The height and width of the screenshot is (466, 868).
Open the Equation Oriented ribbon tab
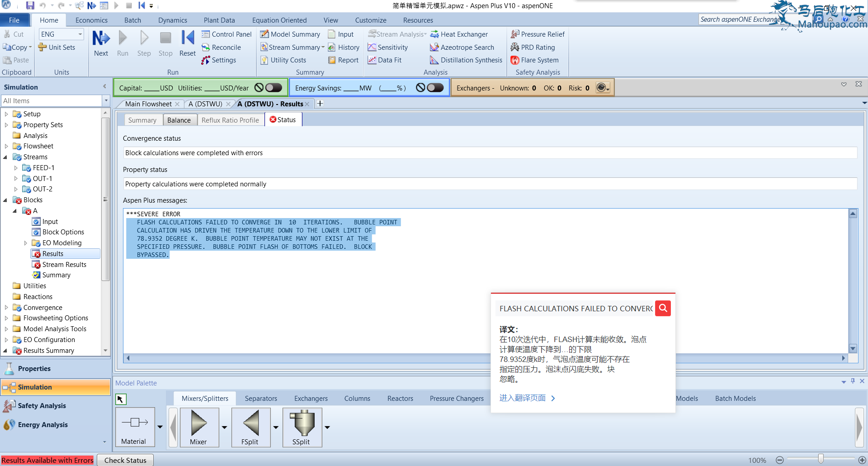(x=279, y=20)
